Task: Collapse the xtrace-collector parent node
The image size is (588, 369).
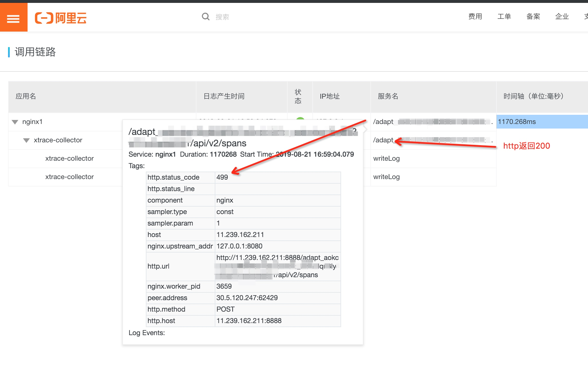Action: tap(26, 141)
